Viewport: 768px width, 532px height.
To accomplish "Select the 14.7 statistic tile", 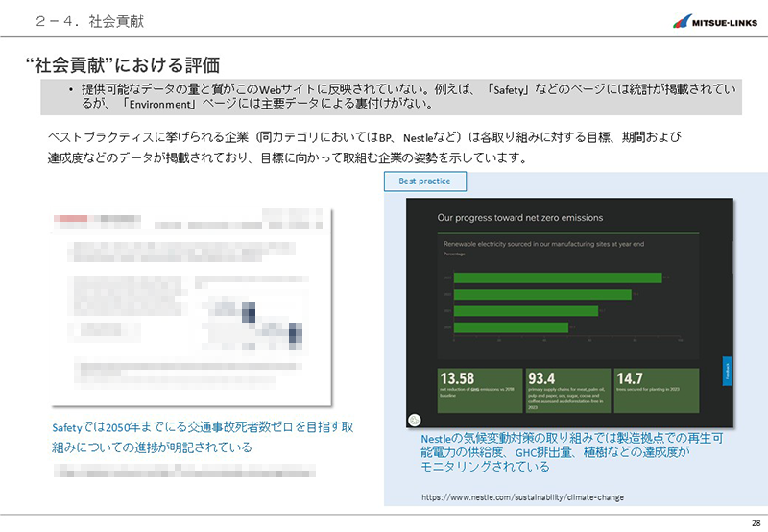I will (657, 391).
